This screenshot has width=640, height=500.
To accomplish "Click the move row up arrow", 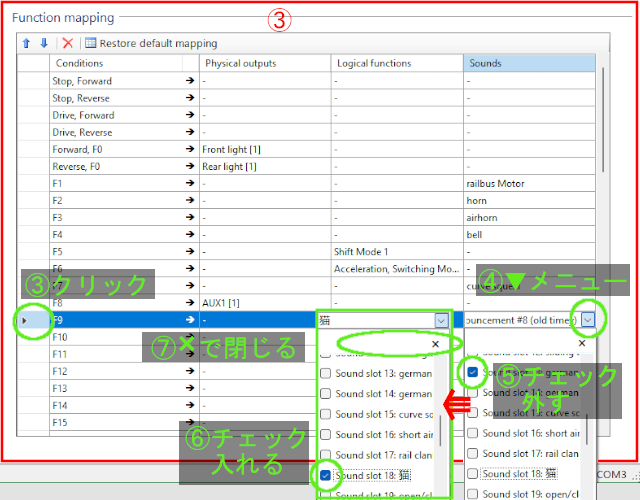I will [27, 43].
